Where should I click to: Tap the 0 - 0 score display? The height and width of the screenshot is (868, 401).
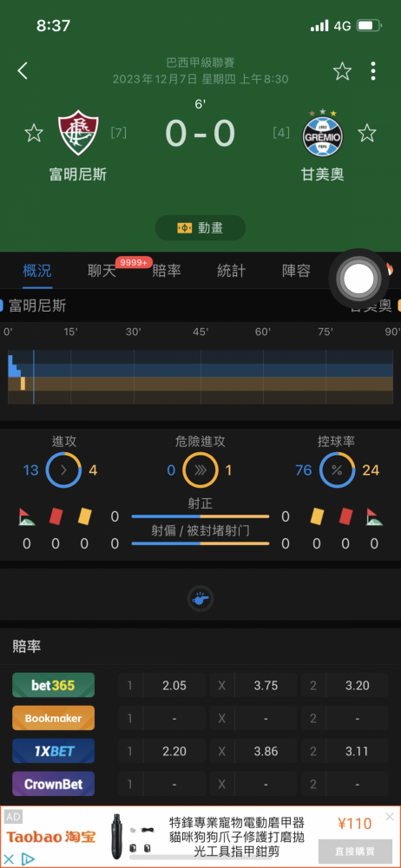tap(200, 134)
